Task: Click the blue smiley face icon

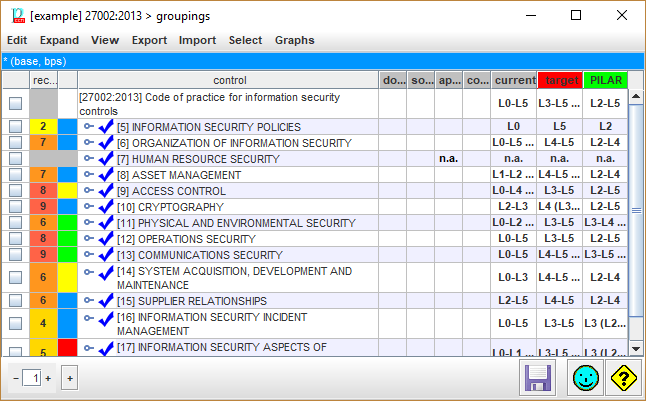Action: tap(583, 379)
